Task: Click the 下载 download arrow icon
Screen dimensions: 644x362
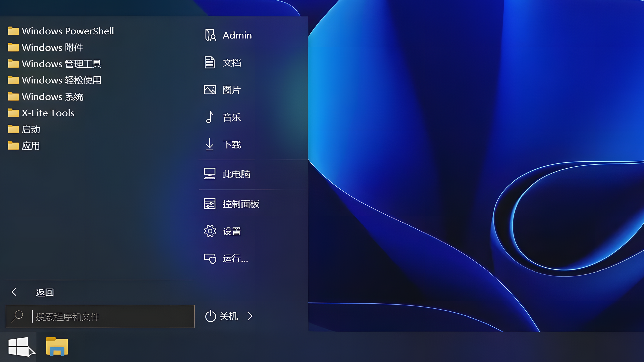Action: coord(210,144)
